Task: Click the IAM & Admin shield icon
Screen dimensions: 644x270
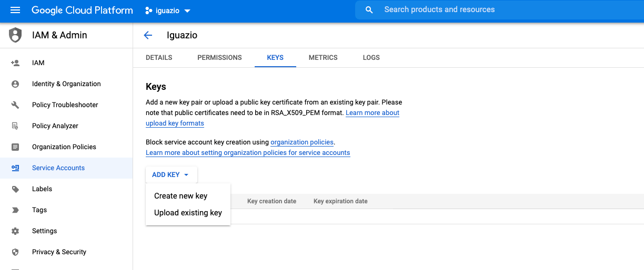Action: [15, 35]
